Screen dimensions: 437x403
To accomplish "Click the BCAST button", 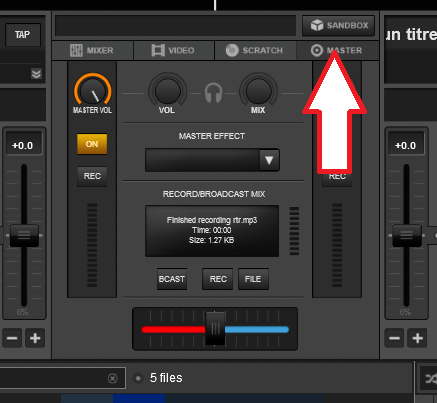I will point(172,279).
